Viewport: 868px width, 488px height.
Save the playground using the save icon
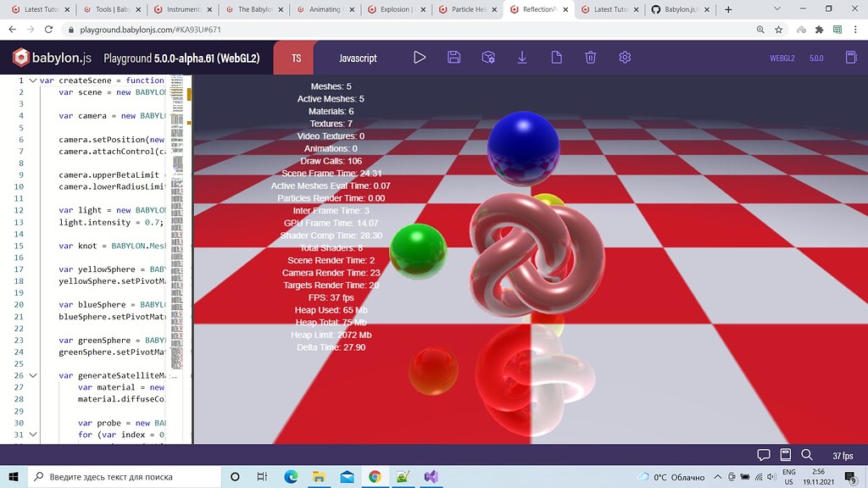(x=453, y=58)
